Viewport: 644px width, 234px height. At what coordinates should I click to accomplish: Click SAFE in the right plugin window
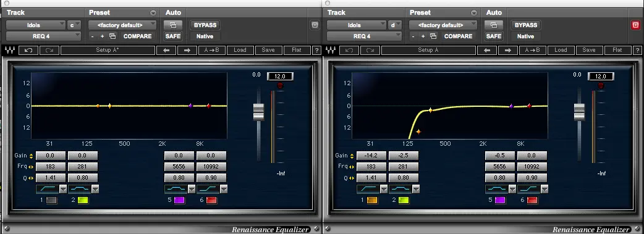[494, 36]
